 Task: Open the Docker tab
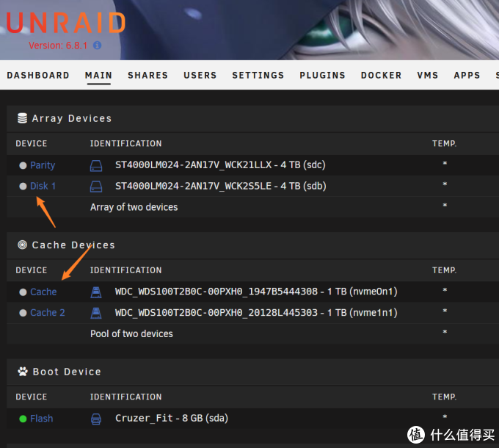coord(382,75)
